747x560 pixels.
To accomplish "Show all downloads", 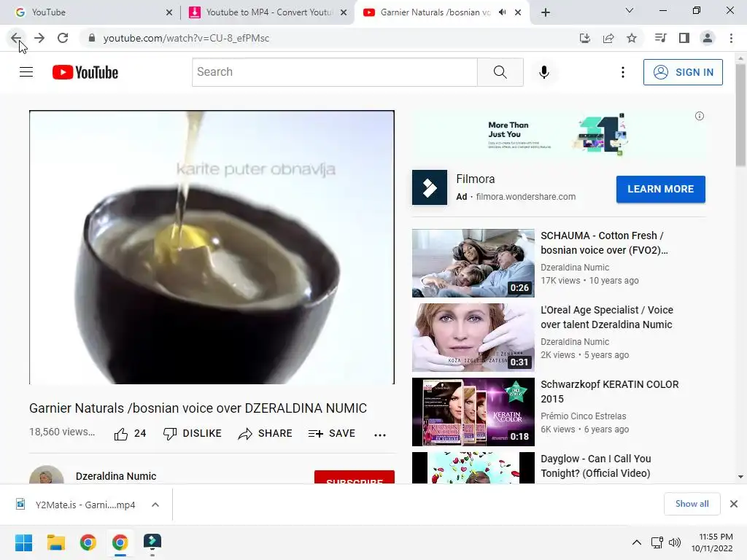I will (x=692, y=504).
